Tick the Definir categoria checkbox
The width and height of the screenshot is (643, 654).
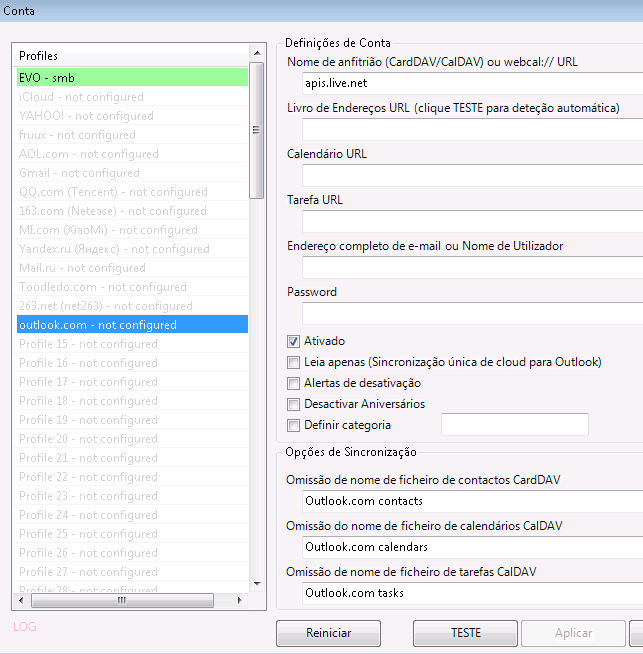click(293, 425)
